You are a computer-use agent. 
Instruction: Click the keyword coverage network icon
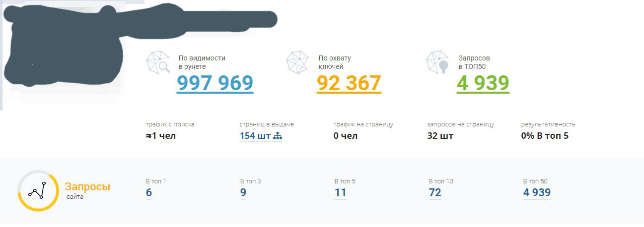point(297,62)
